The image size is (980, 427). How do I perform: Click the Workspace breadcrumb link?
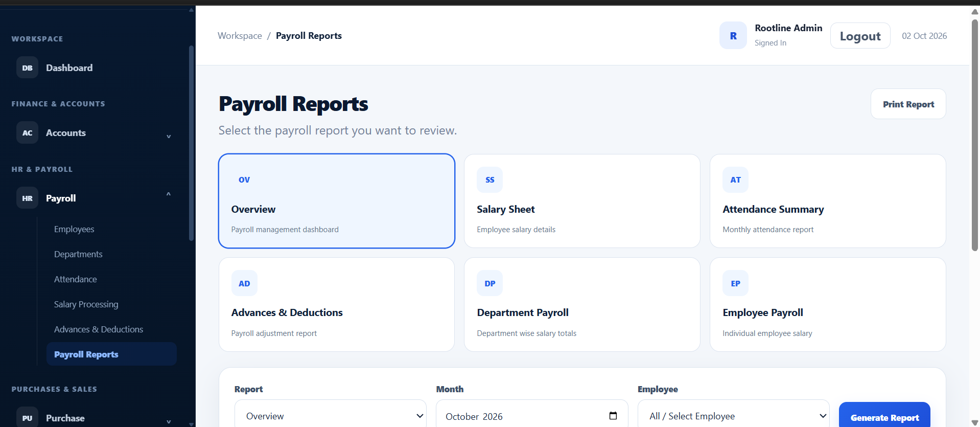[x=240, y=36]
